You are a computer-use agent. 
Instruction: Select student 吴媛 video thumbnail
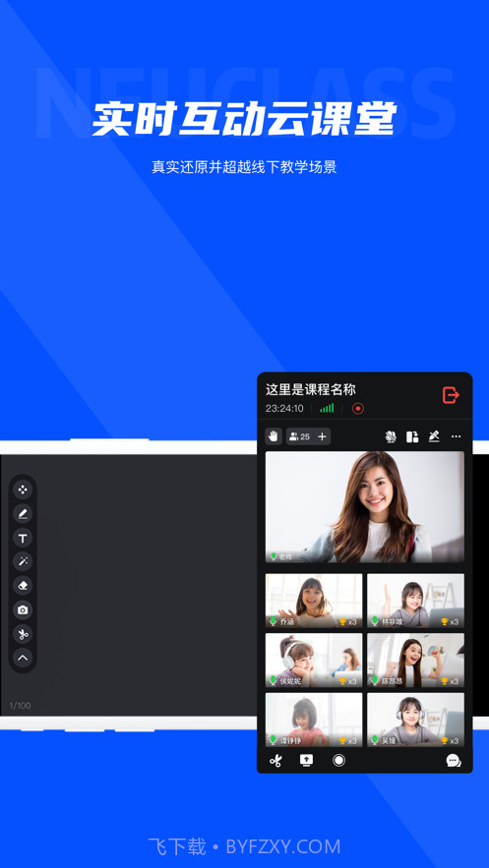(x=416, y=720)
